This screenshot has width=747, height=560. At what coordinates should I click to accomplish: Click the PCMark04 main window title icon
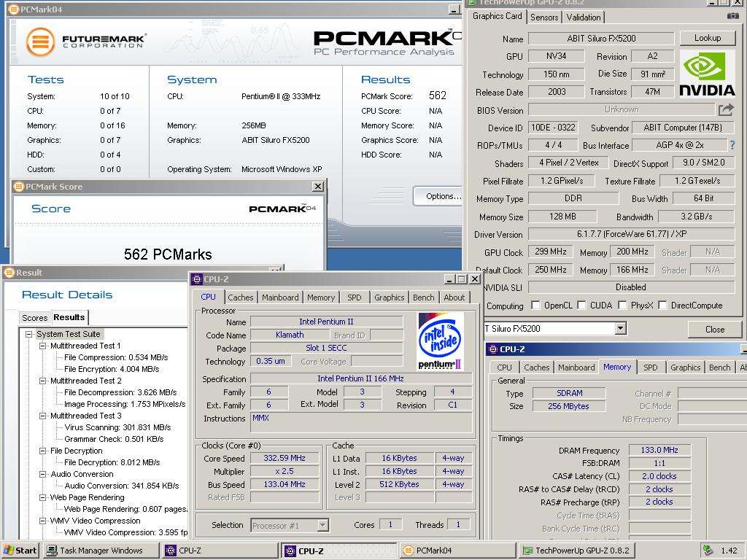[x=14, y=9]
